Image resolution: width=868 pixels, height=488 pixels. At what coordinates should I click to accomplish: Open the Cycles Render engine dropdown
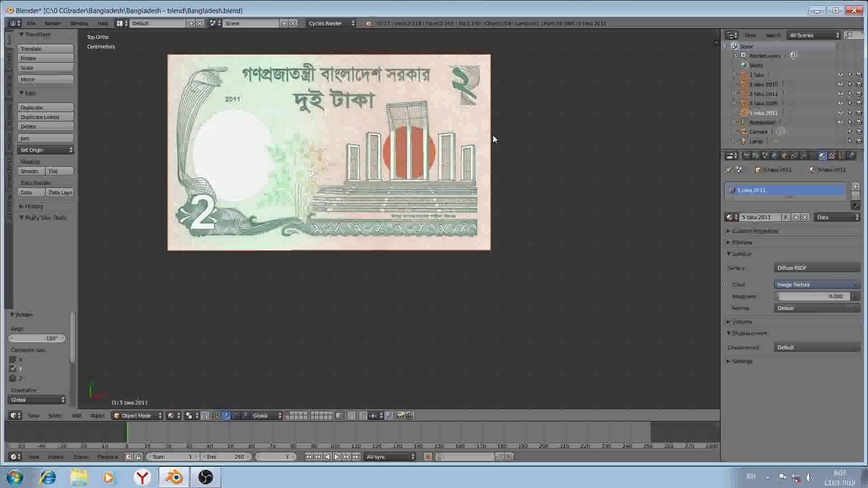click(331, 23)
